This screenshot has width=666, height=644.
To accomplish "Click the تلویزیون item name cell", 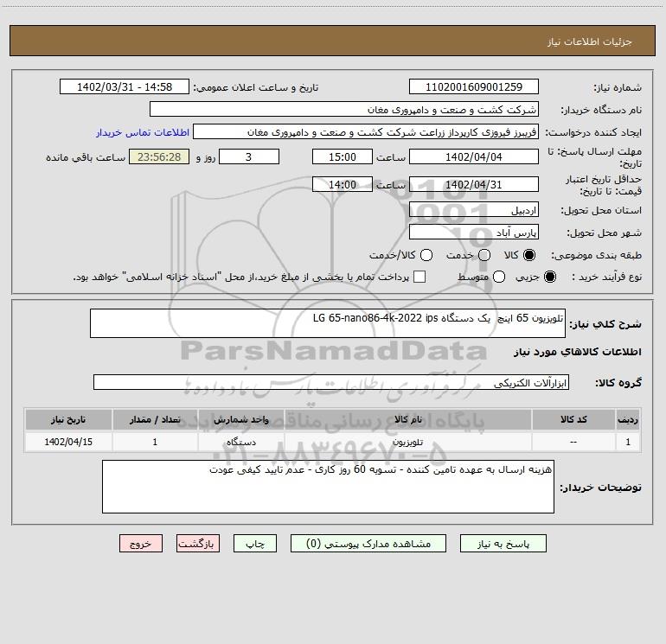I will (407, 442).
